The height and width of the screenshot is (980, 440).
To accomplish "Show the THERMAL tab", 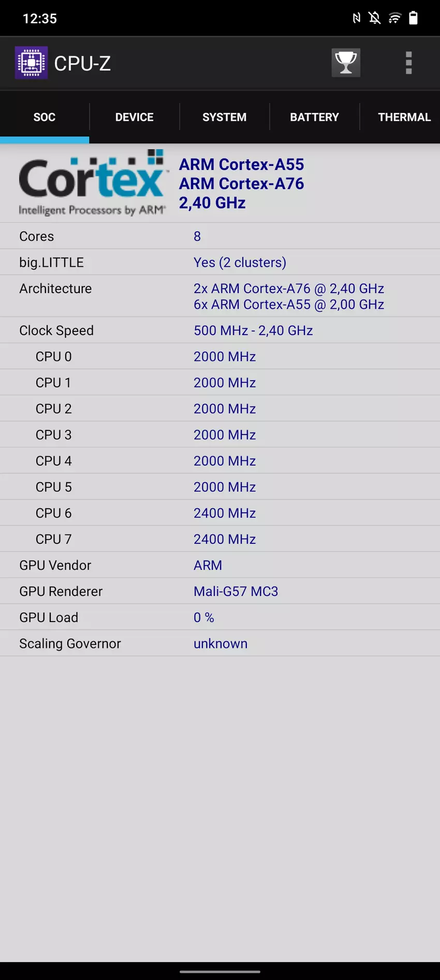I will (404, 117).
